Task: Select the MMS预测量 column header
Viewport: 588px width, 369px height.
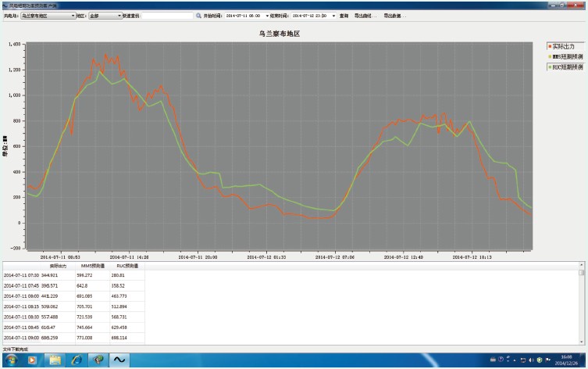Action: [x=92, y=266]
